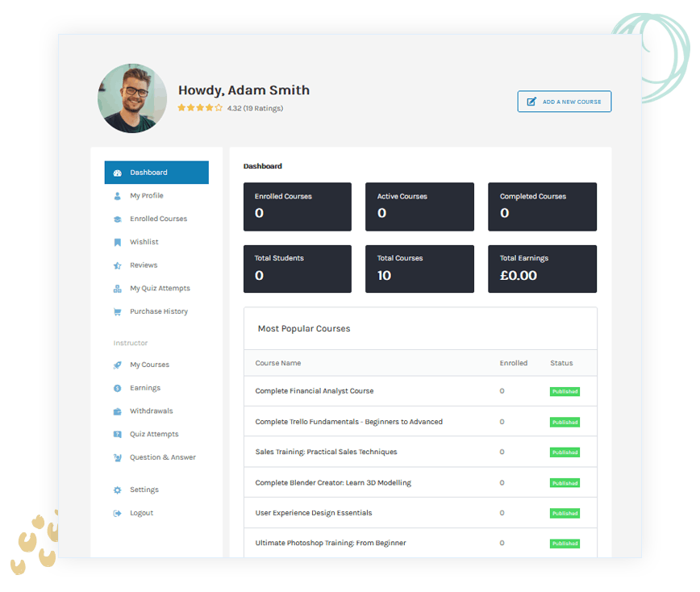The height and width of the screenshot is (592, 700).
Task: Click the Enrolled Courses graduation cap icon
Action: point(117,219)
